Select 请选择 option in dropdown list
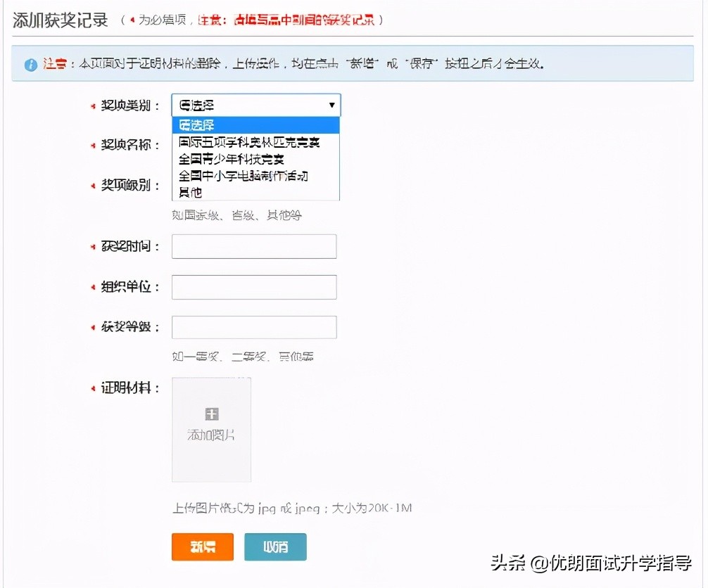 [255, 125]
